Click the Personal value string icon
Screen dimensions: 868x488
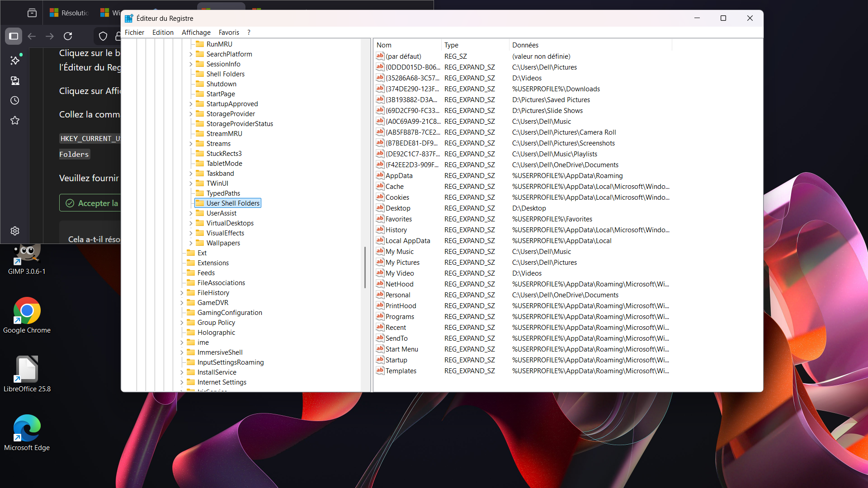(x=380, y=295)
